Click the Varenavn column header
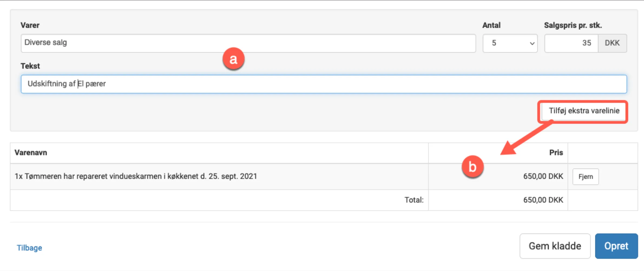Viewport: 644px width, 271px height. pos(31,153)
